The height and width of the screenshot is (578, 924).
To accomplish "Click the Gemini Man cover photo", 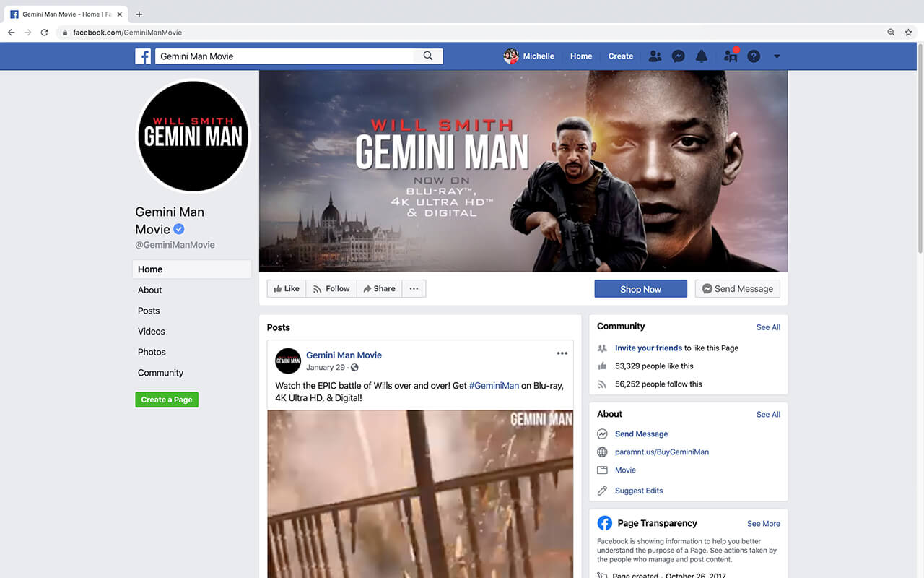I will coord(523,171).
